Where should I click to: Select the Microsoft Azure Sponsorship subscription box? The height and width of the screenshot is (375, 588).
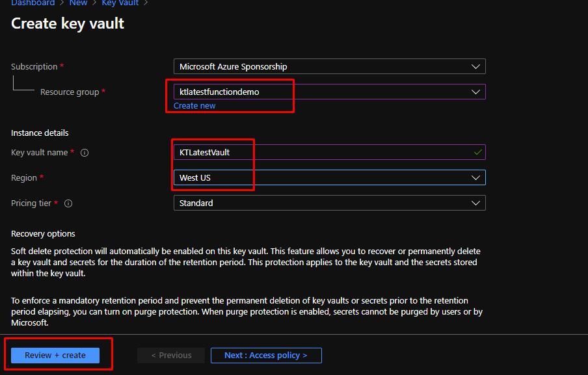[x=330, y=66]
